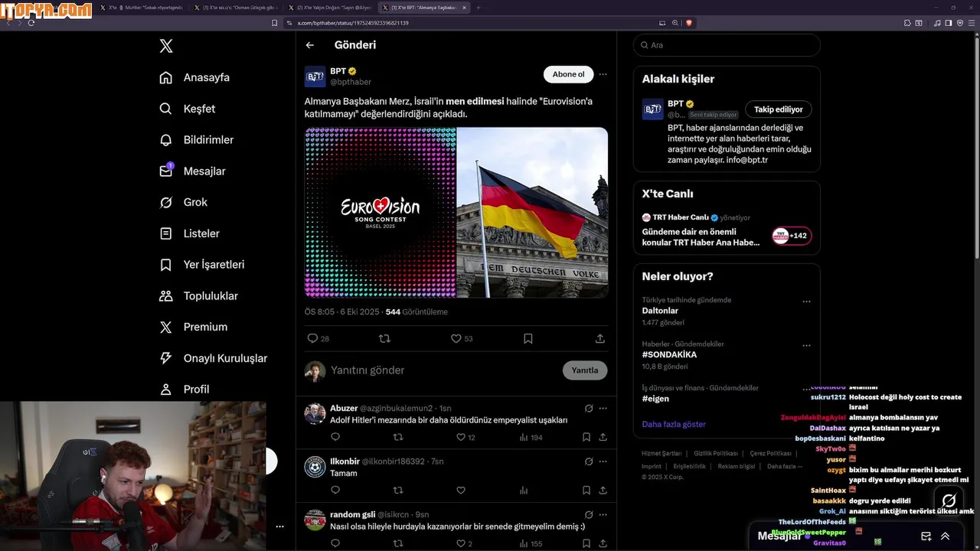980x551 pixels.
Task: Click Grok icon on random gsli reply
Action: [589, 515]
